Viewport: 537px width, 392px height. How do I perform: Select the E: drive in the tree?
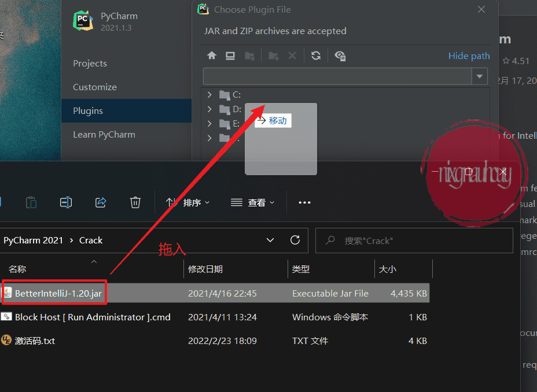tap(230, 124)
